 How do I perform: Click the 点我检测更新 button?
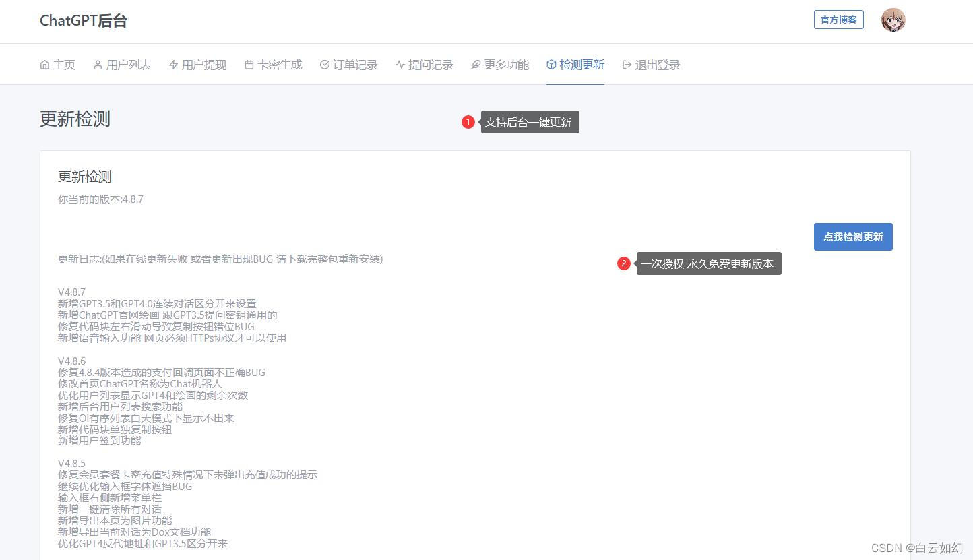point(853,237)
